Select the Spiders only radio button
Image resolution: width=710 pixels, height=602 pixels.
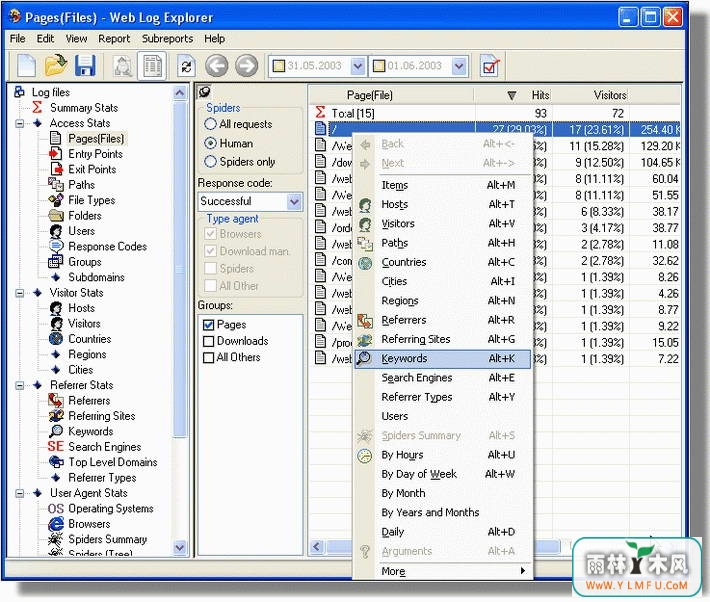click(x=210, y=161)
